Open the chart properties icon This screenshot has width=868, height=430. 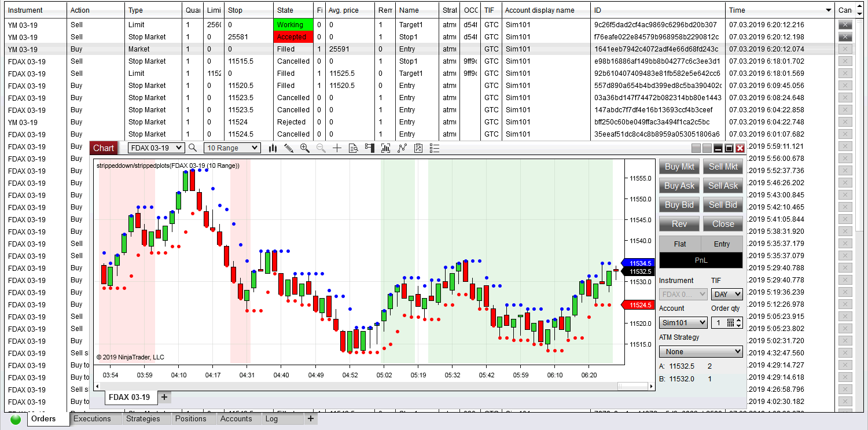[419, 148]
